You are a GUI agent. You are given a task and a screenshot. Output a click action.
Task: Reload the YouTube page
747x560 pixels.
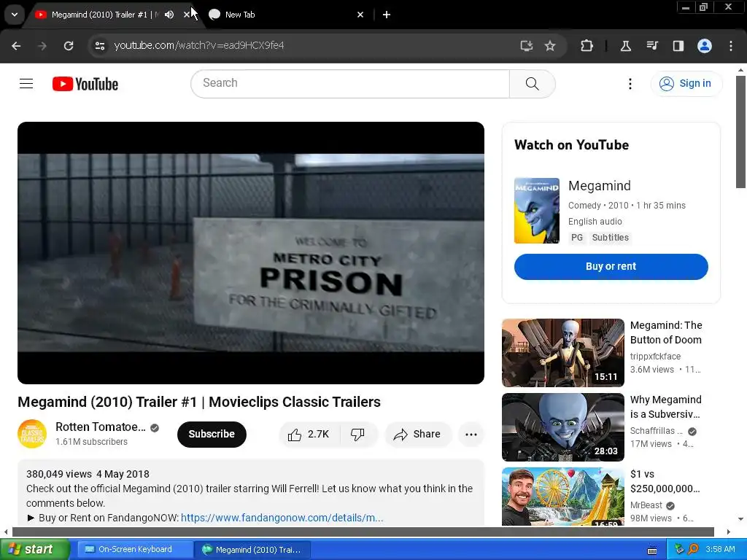[69, 46]
